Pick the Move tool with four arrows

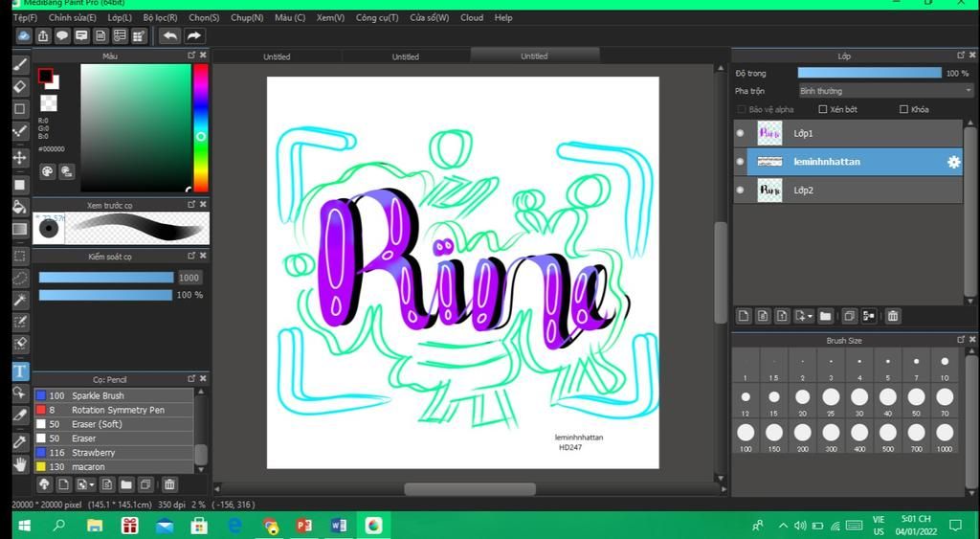[x=20, y=157]
